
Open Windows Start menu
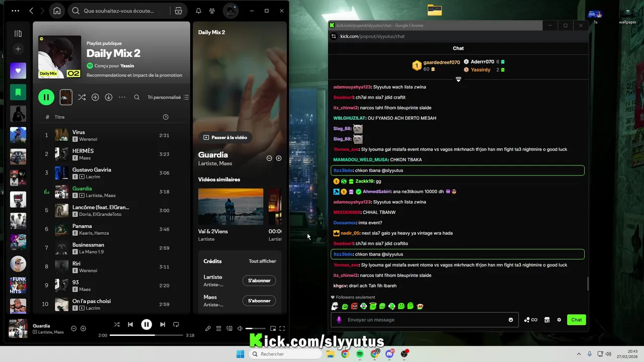[x=240, y=354]
